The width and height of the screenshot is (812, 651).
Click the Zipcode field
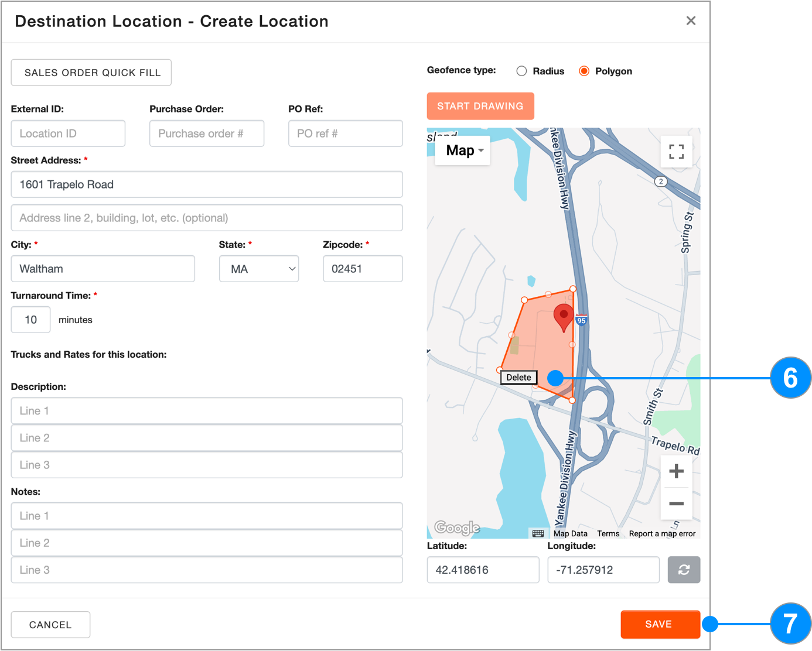pyautogui.click(x=363, y=269)
